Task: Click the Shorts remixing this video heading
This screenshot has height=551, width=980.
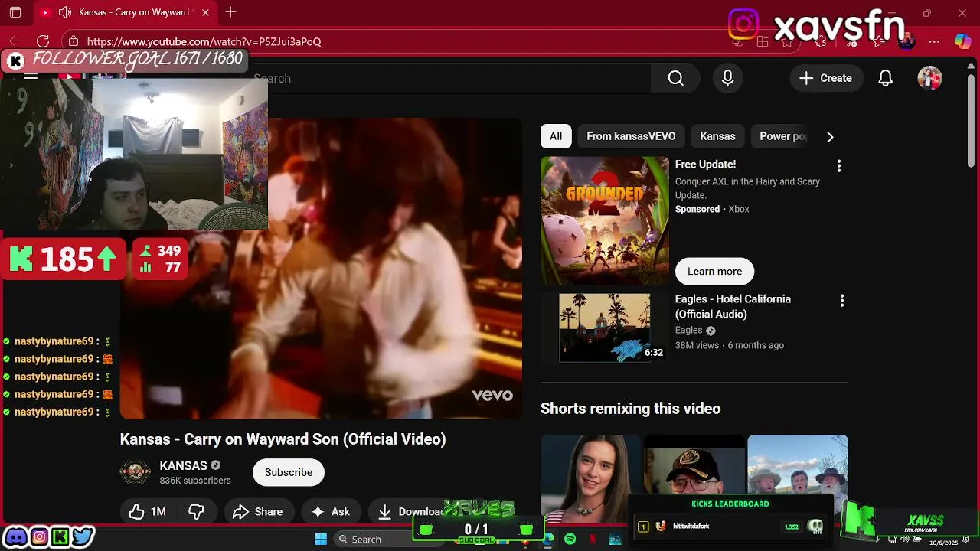Action: pos(631,409)
